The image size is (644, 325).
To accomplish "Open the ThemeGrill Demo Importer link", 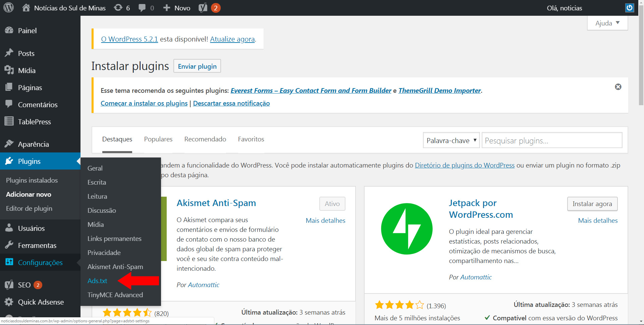I will (x=440, y=90).
